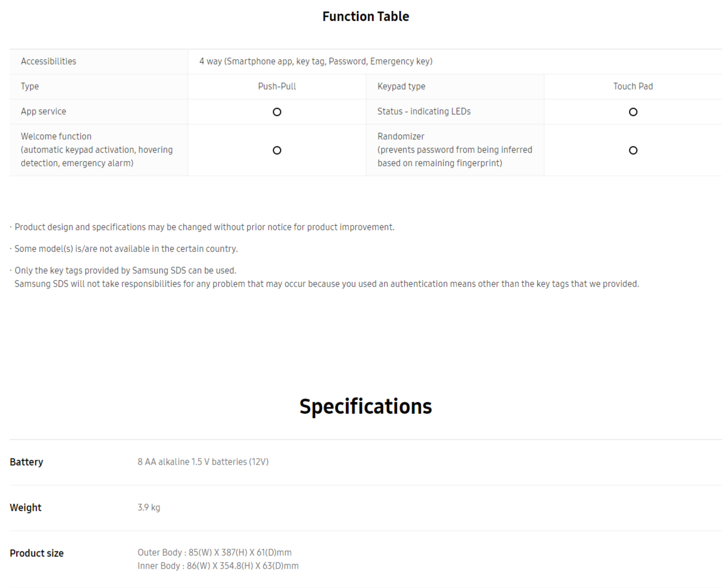Image resolution: width=723 pixels, height=588 pixels.
Task: Click the Outer Body dimensions text
Action: pyautogui.click(x=215, y=552)
